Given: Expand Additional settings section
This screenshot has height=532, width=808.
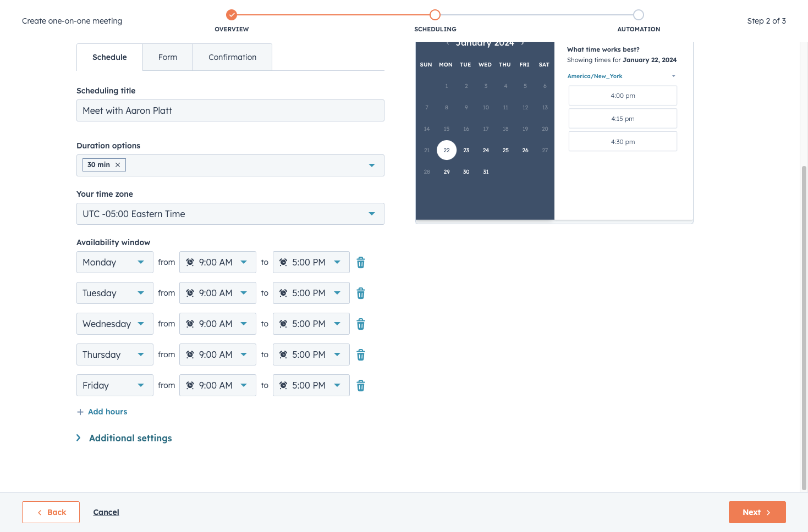Looking at the screenshot, I should pos(124,438).
